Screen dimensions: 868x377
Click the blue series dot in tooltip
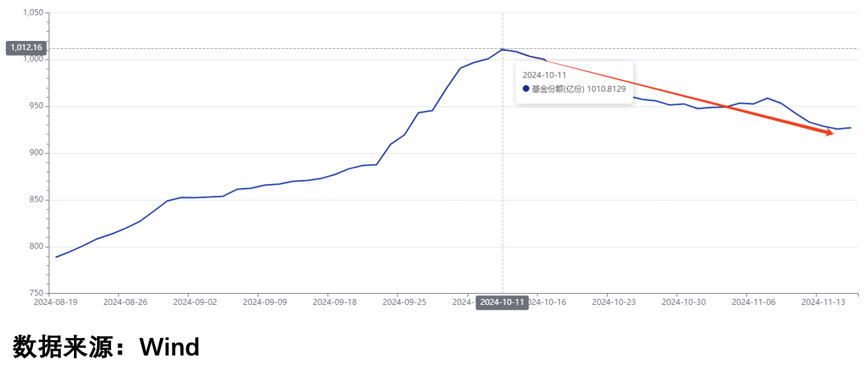[x=526, y=89]
